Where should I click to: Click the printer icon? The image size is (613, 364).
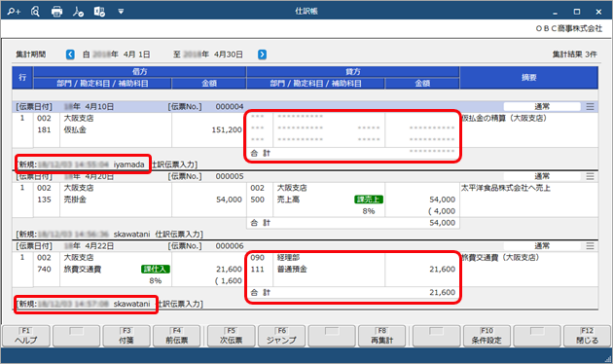click(x=56, y=12)
